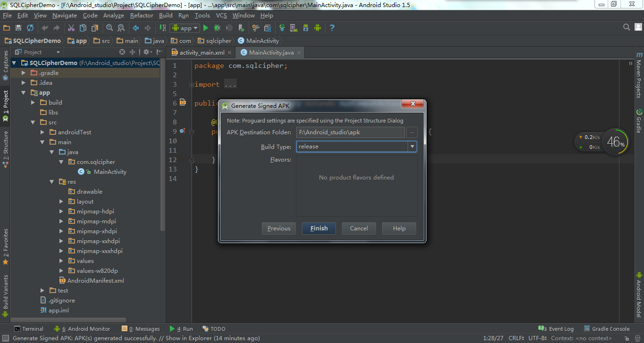Click the scroll-from-source target icon
The height and width of the screenshot is (343, 644).
click(x=122, y=52)
